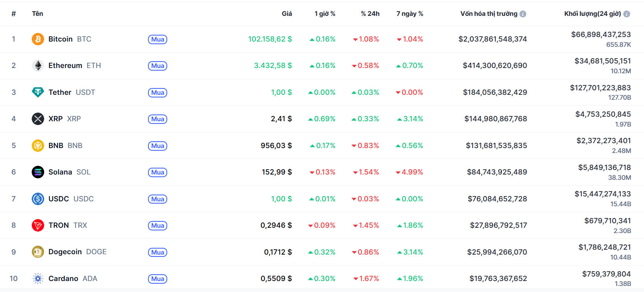Click the Solana coin logo icon
This screenshot has height=292, width=644.
coord(38,172)
